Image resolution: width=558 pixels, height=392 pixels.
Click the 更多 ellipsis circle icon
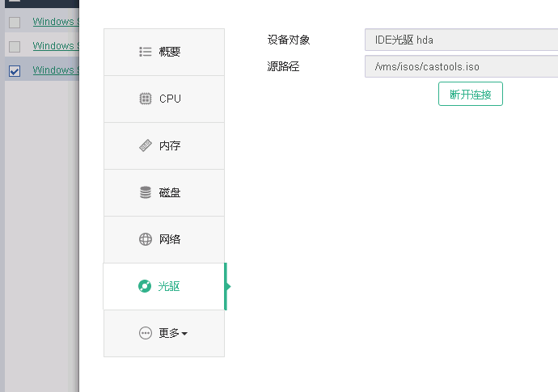point(146,333)
